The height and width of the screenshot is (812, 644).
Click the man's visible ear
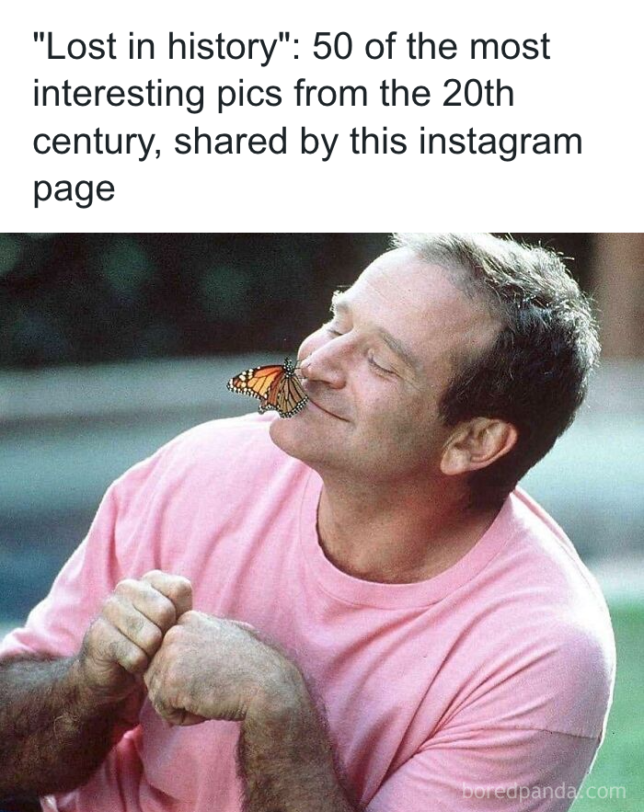(x=477, y=445)
